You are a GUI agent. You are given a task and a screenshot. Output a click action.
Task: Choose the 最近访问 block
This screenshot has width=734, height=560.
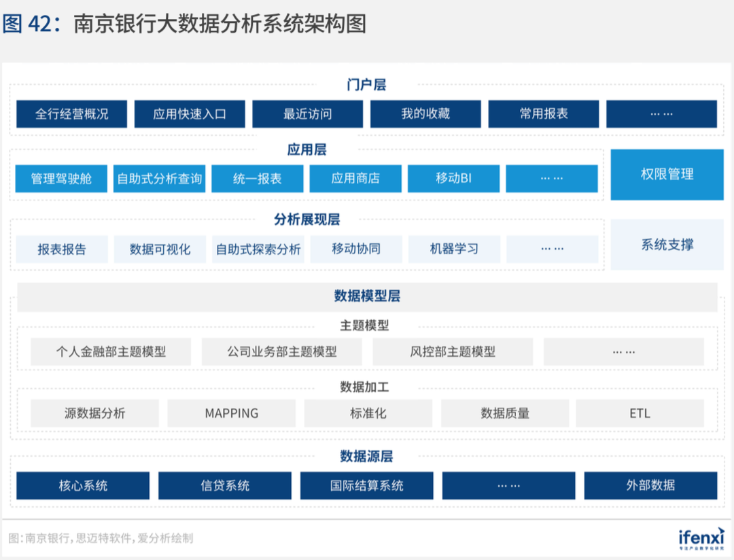[x=308, y=113]
